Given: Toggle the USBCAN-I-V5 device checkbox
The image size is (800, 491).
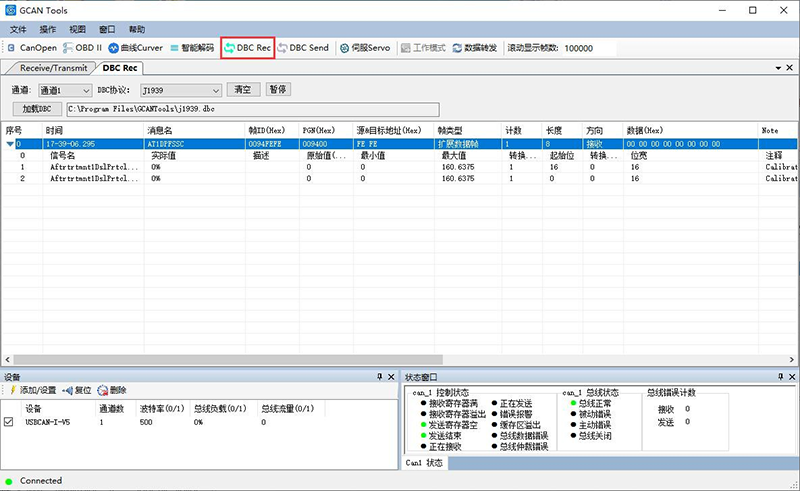Looking at the screenshot, I should (9, 422).
